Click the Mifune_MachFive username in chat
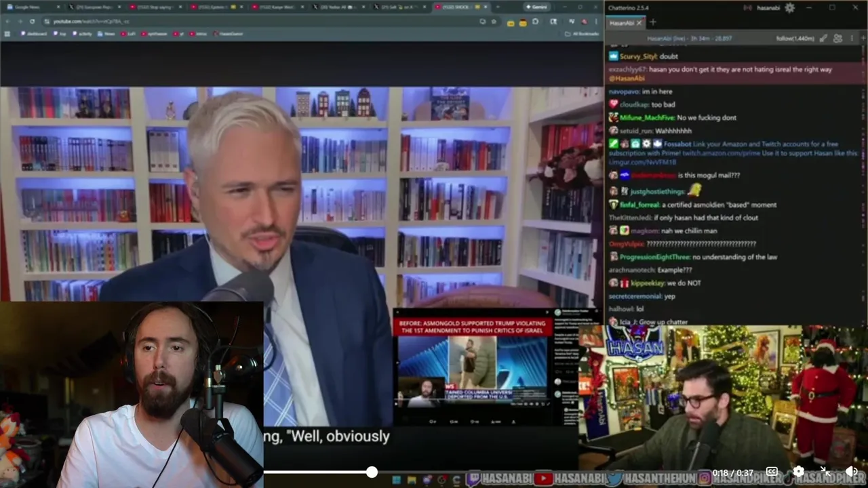 (x=647, y=117)
